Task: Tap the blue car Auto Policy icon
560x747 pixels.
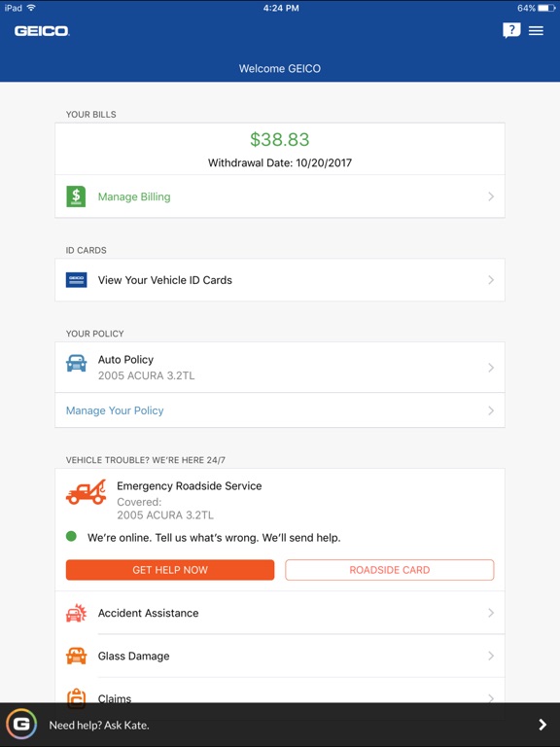Action: click(x=76, y=363)
